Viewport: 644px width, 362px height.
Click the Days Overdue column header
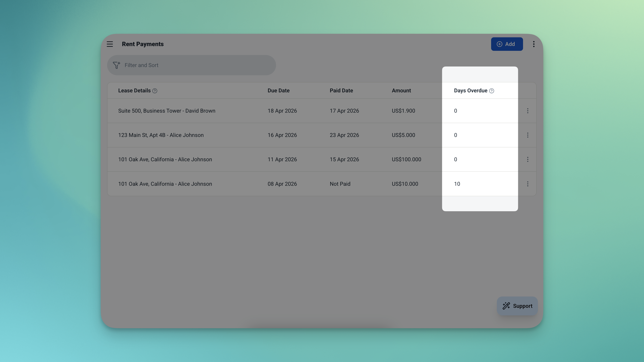click(470, 91)
